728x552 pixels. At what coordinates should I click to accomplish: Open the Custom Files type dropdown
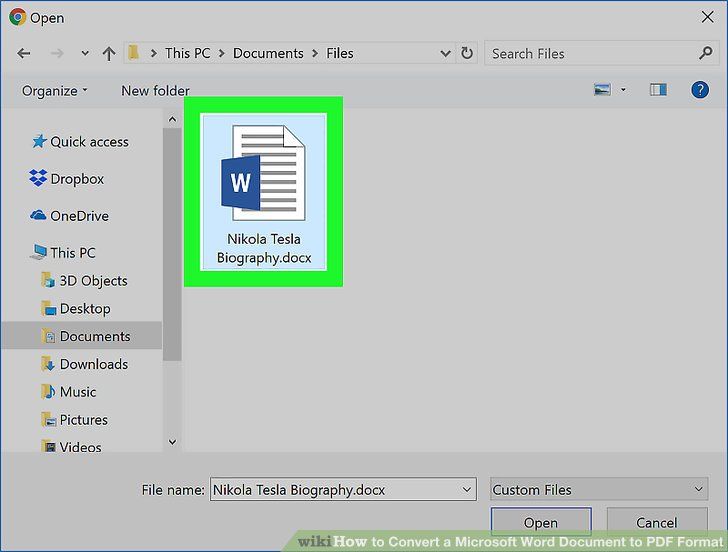599,489
